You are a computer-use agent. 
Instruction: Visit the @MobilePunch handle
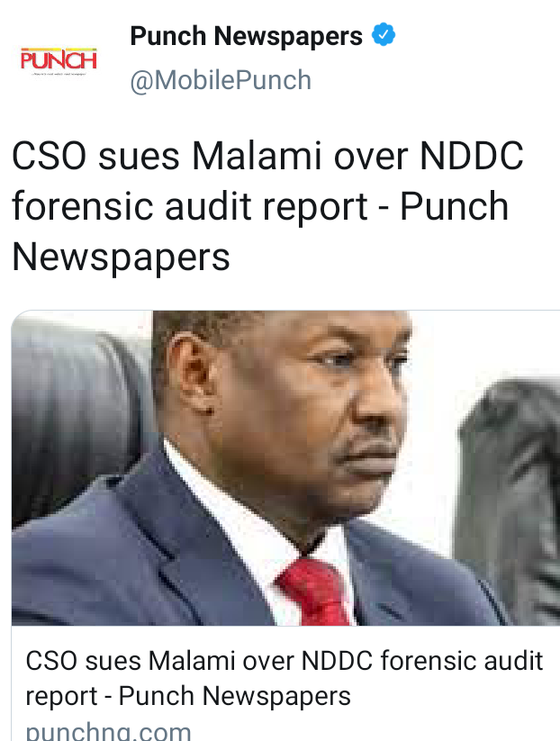(x=221, y=80)
